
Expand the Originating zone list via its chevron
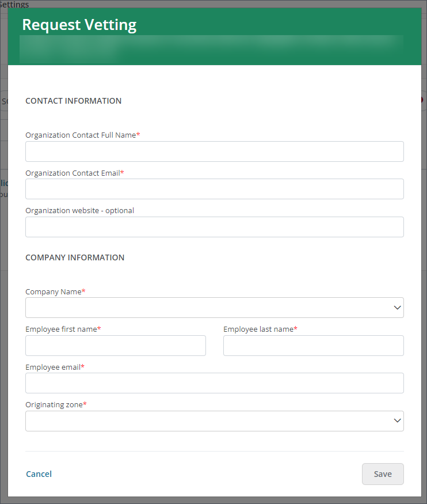pos(397,421)
